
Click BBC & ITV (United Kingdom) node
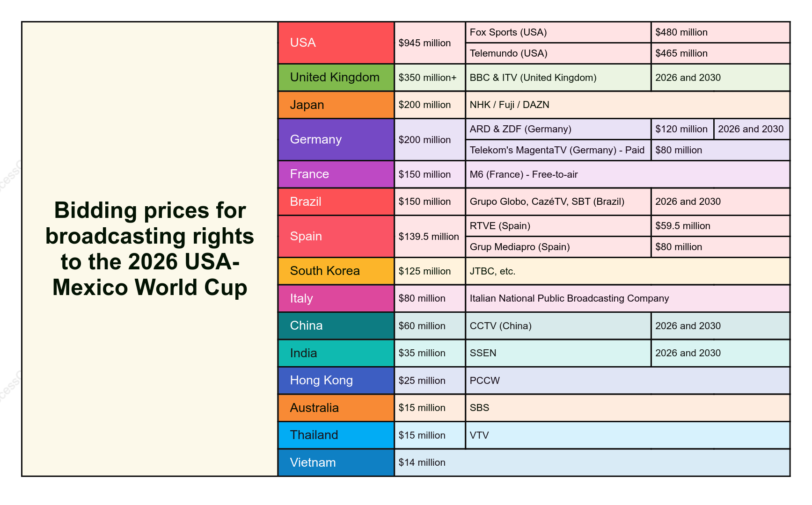(558, 77)
